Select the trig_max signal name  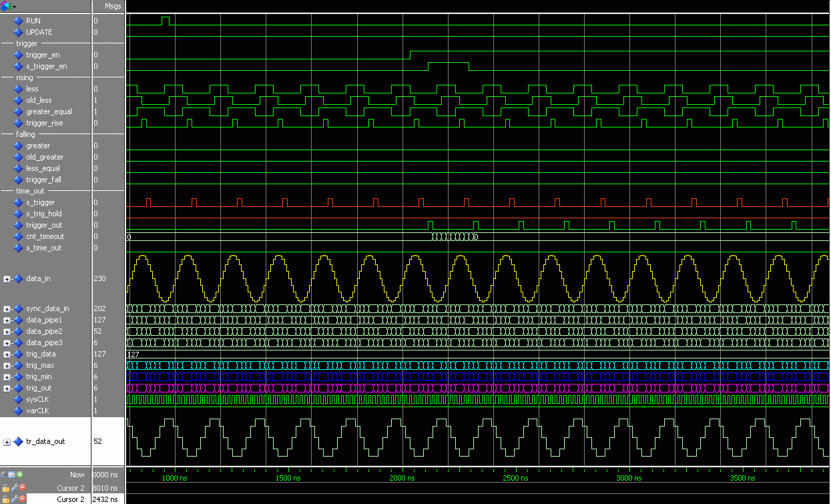click(40, 366)
